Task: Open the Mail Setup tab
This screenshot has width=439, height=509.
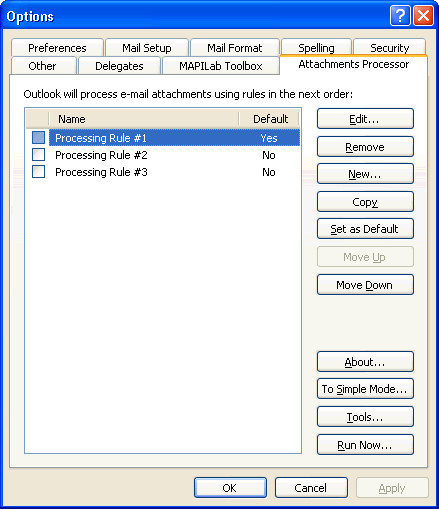Action: 147,48
